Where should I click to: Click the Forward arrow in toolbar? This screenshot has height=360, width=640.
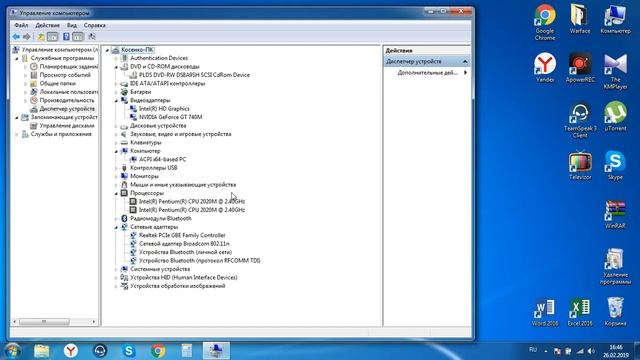[27, 37]
